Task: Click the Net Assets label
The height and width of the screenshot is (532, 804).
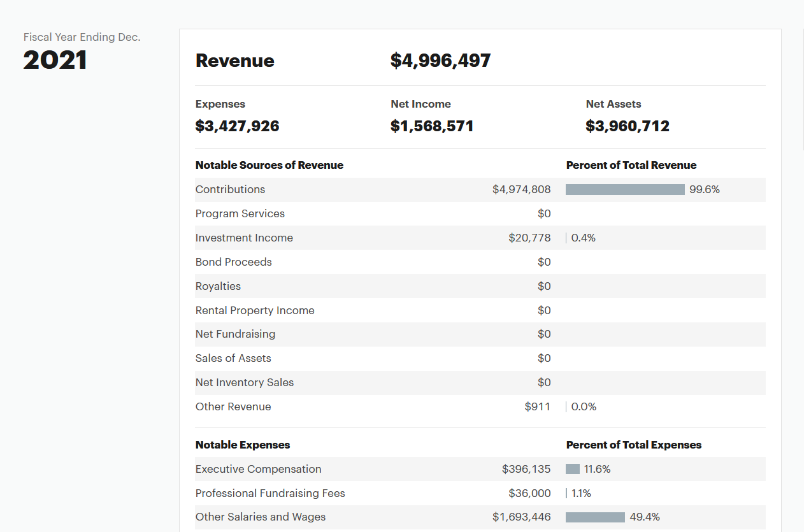Action: [614, 104]
